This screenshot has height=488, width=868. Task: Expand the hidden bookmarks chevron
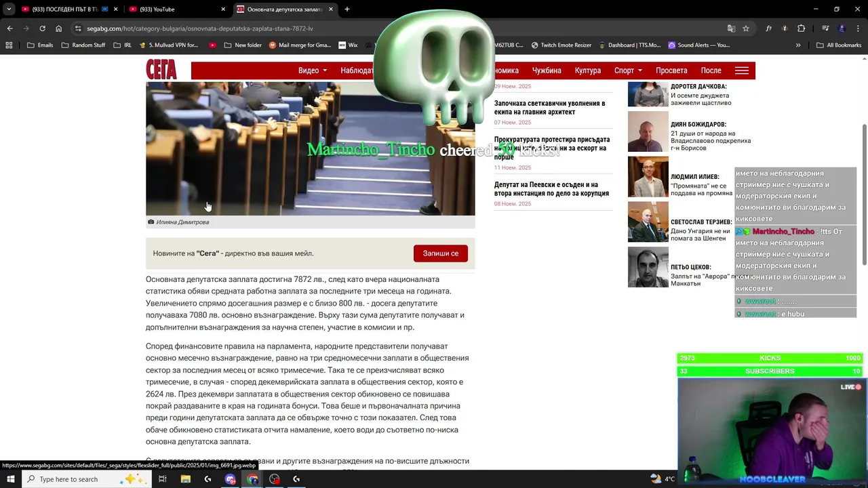point(798,45)
